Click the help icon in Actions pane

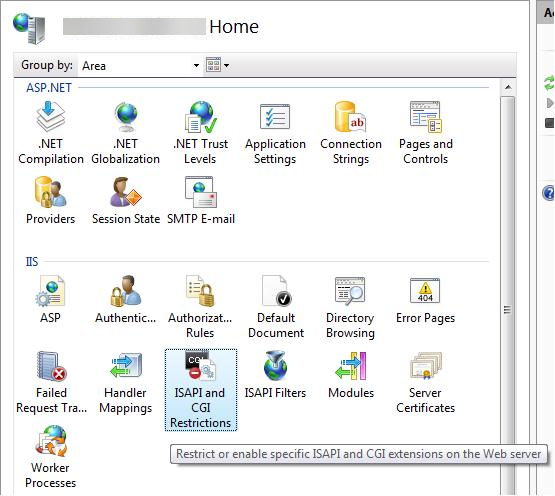(549, 193)
